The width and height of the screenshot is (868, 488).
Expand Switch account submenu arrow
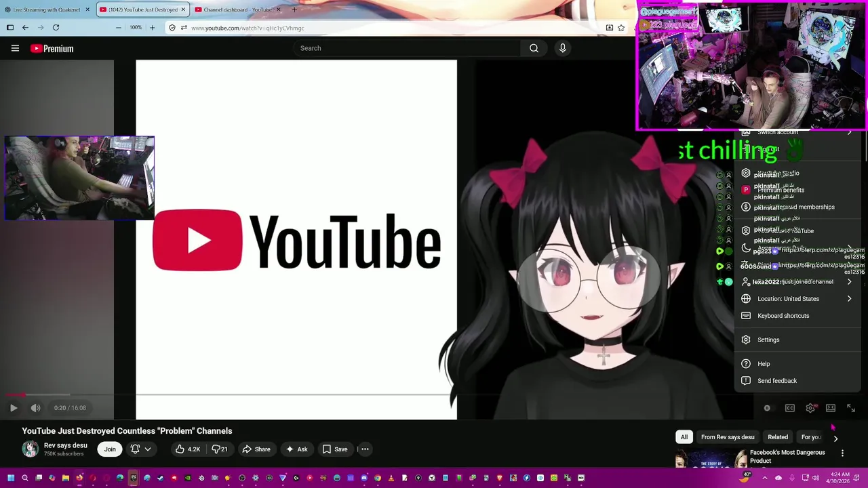click(x=849, y=133)
